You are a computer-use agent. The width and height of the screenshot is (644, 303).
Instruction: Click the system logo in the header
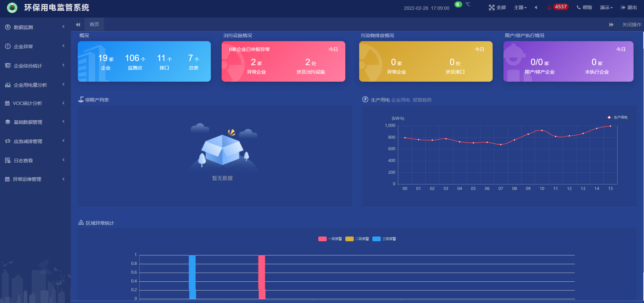coord(12,7)
